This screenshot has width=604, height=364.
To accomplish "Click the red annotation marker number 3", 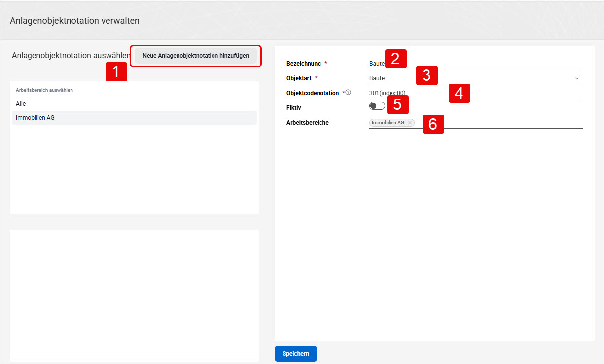I will (x=427, y=76).
